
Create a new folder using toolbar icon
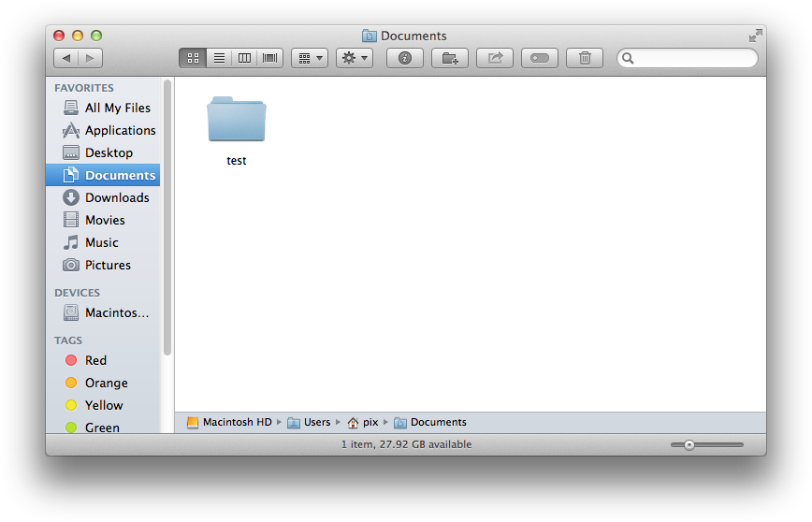[x=450, y=58]
